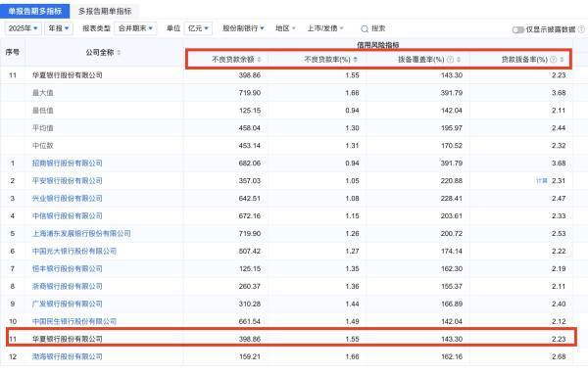Click help icon next to 仅显示披露数据
The image size is (588, 374).
[581, 29]
